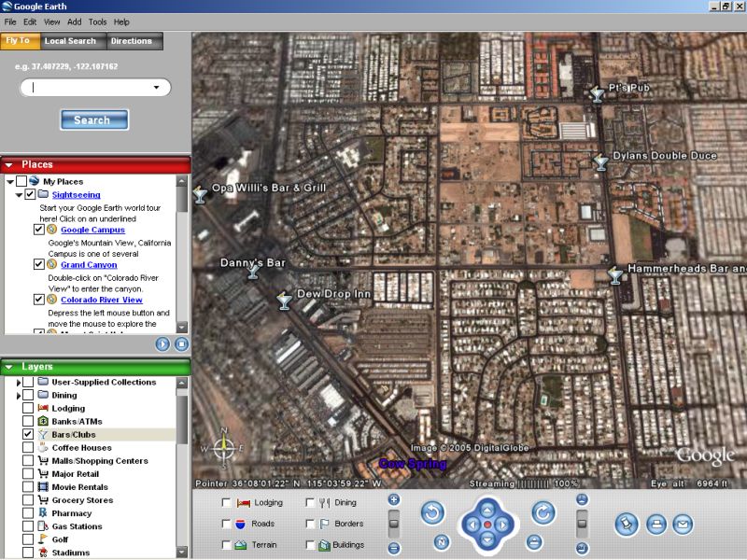Toggle the Terrain checkbox
The height and width of the screenshot is (560, 747).
point(227,545)
